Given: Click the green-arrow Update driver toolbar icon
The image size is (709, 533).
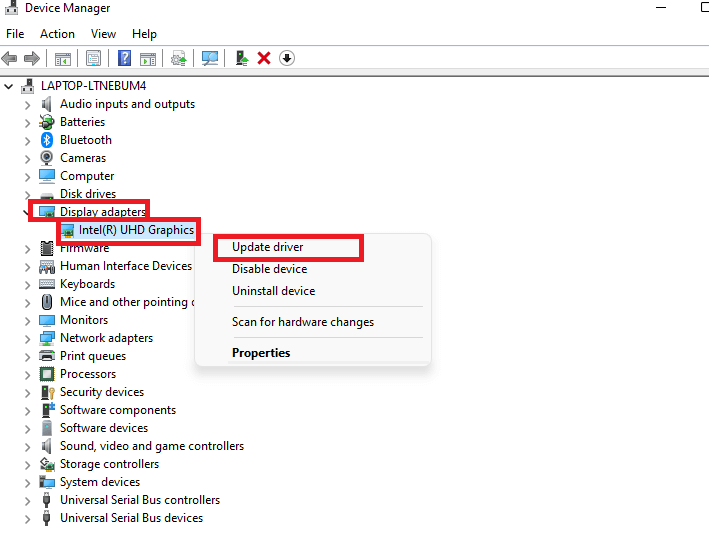Looking at the screenshot, I should pos(241,58).
